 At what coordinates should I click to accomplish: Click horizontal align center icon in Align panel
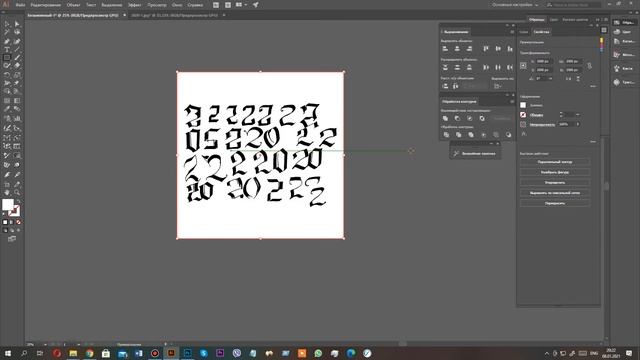(457, 49)
